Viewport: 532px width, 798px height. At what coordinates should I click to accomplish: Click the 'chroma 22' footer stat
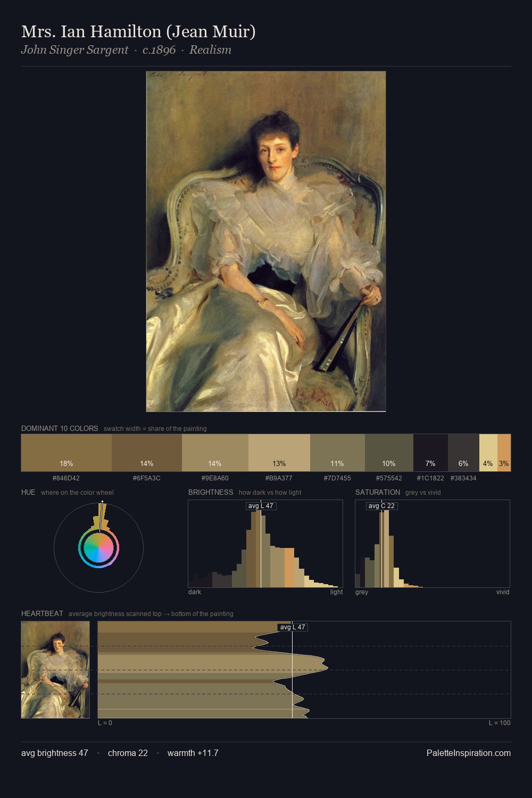point(128,753)
